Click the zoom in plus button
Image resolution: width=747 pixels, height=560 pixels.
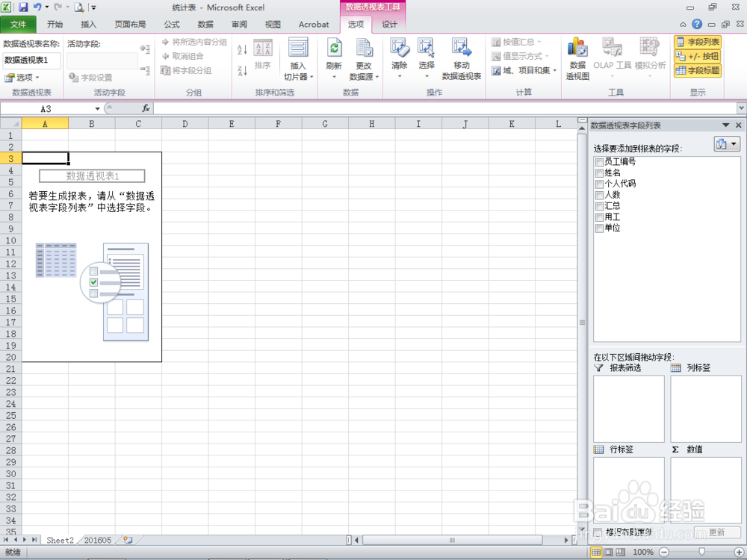739,552
